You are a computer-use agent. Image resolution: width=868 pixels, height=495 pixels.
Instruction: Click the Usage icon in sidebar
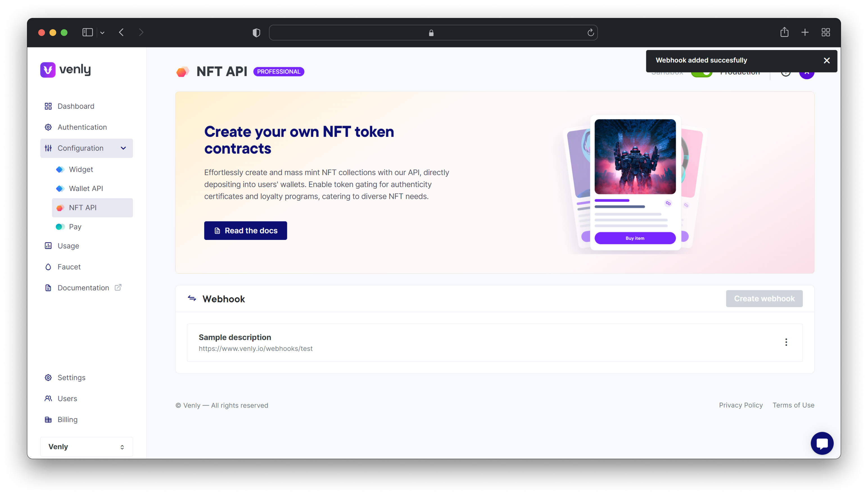48,246
